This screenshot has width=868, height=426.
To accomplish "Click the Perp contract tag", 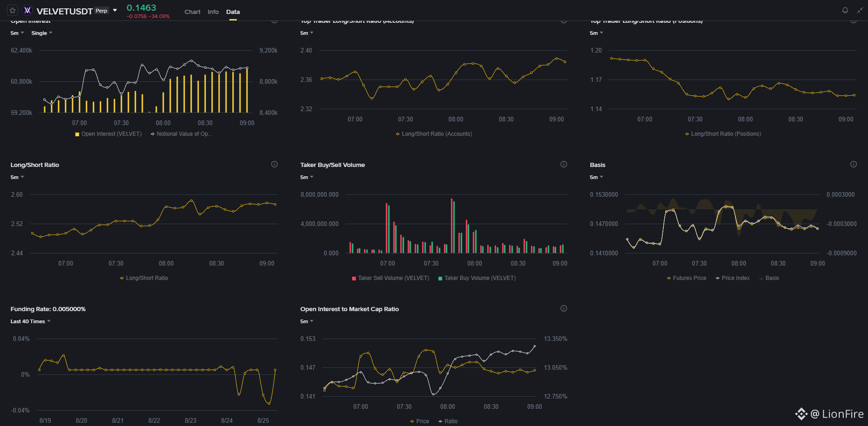I will (102, 11).
